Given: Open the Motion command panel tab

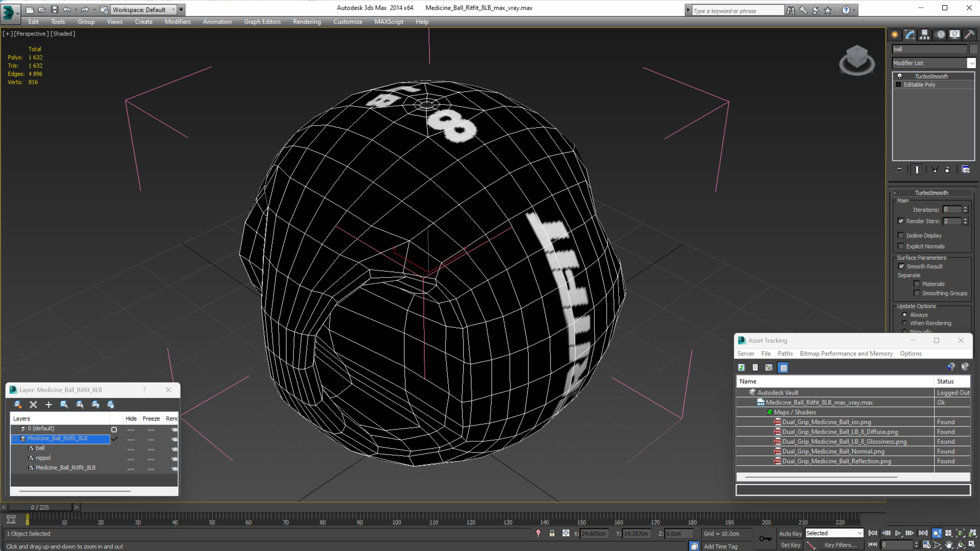Looking at the screenshot, I should point(940,35).
